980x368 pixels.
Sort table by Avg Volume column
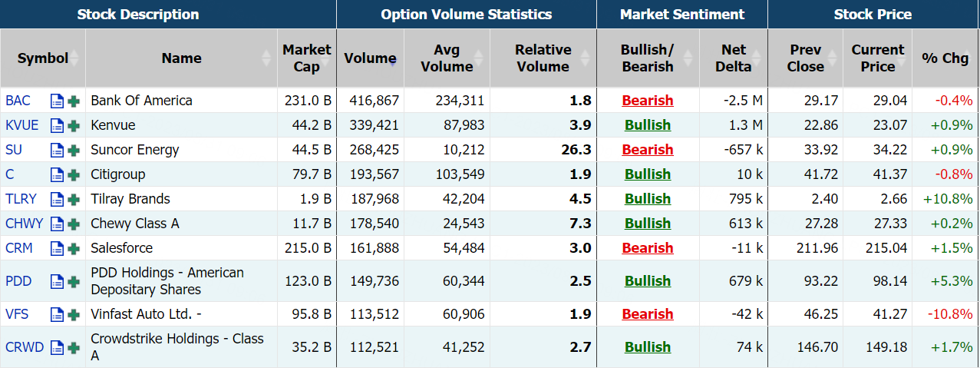coord(447,58)
